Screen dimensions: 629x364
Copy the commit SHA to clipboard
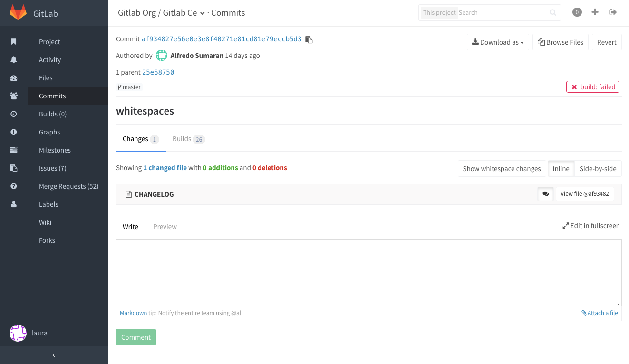click(308, 39)
